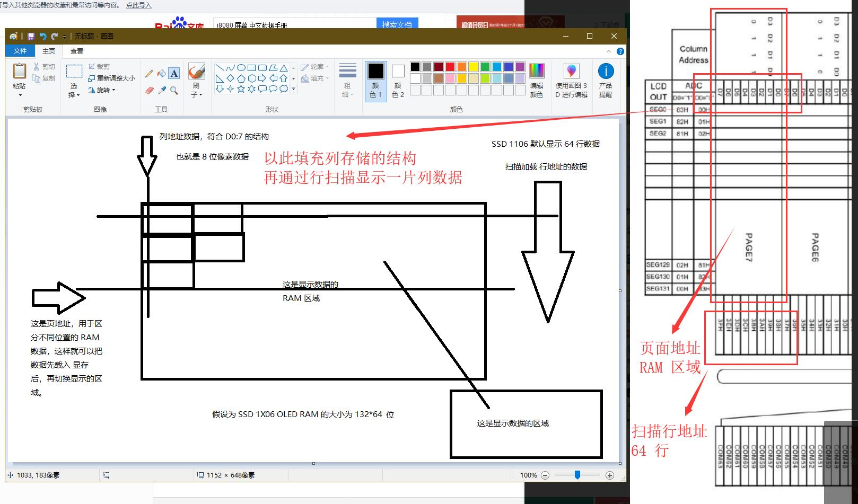Open Edit colors (编辑颜色)

(537, 80)
